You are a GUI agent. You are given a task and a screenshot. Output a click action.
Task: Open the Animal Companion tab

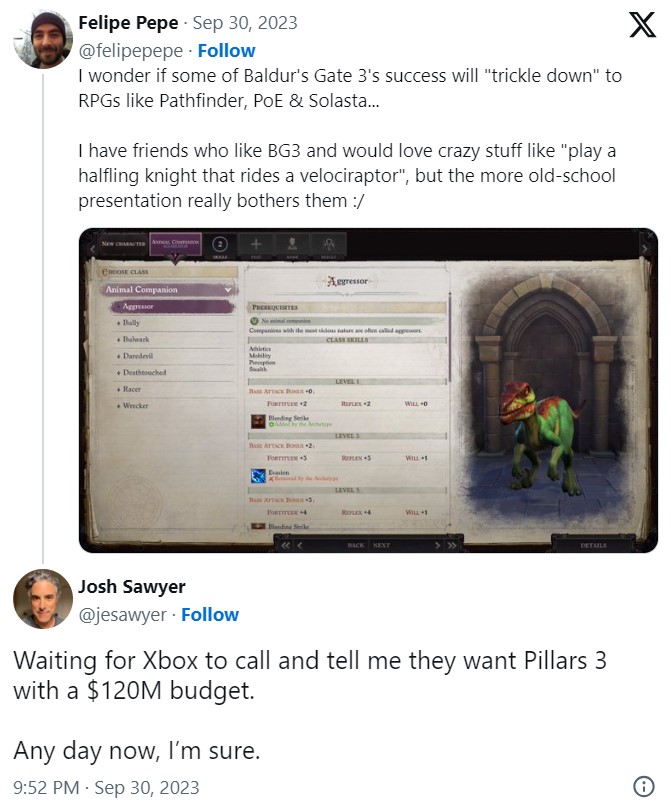pos(175,244)
